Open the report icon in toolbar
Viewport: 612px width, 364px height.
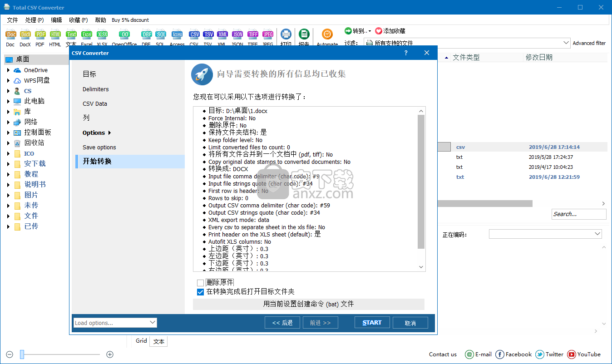point(304,34)
